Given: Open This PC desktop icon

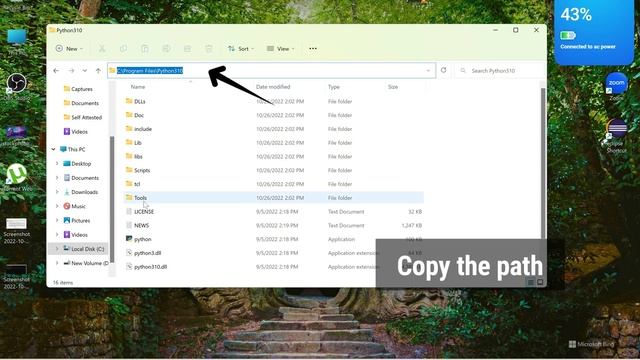Looking at the screenshot, I should [x=17, y=42].
